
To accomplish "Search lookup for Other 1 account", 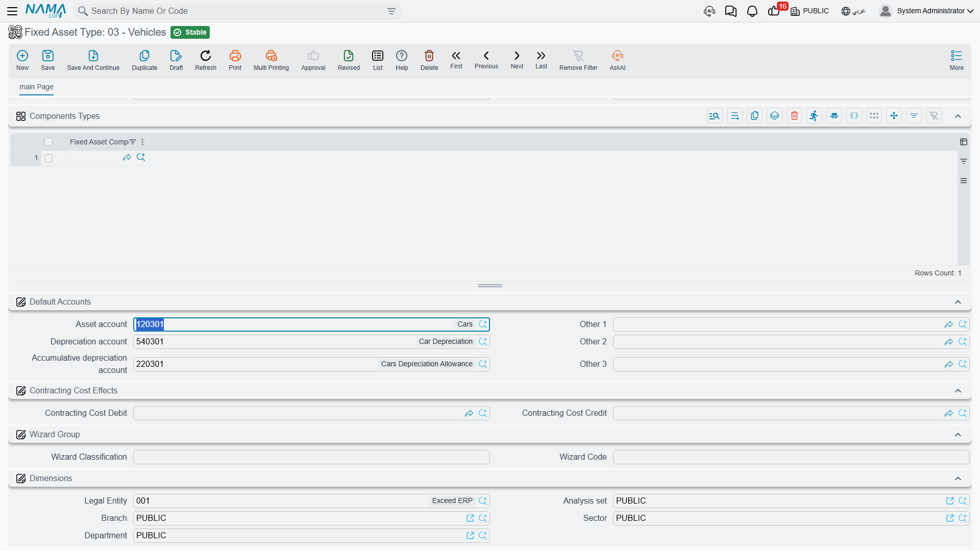I will [963, 324].
